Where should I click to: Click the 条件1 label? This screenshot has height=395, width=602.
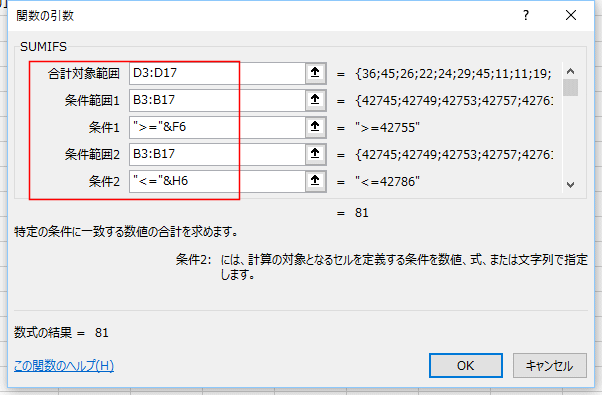[104, 127]
